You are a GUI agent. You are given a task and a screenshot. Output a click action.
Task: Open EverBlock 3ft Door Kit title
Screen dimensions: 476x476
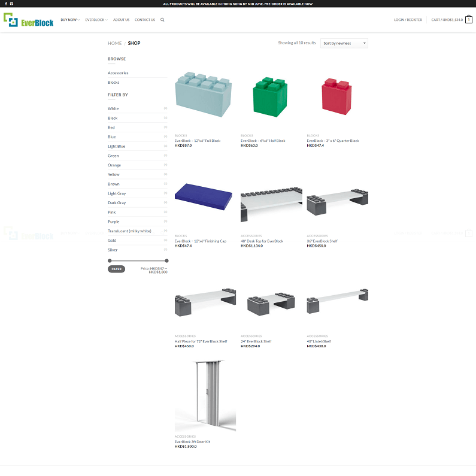point(192,442)
